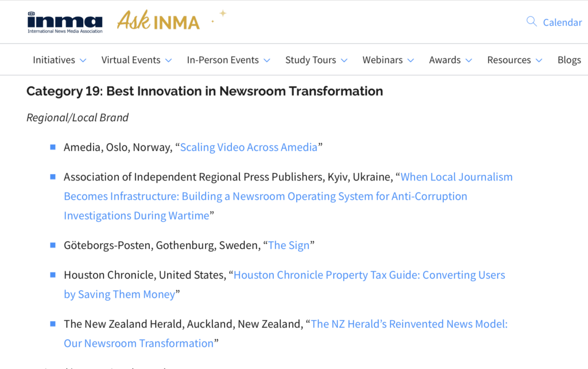The width and height of the screenshot is (588, 369).
Task: Expand the Virtual Events chevron arrow
Action: click(x=168, y=60)
